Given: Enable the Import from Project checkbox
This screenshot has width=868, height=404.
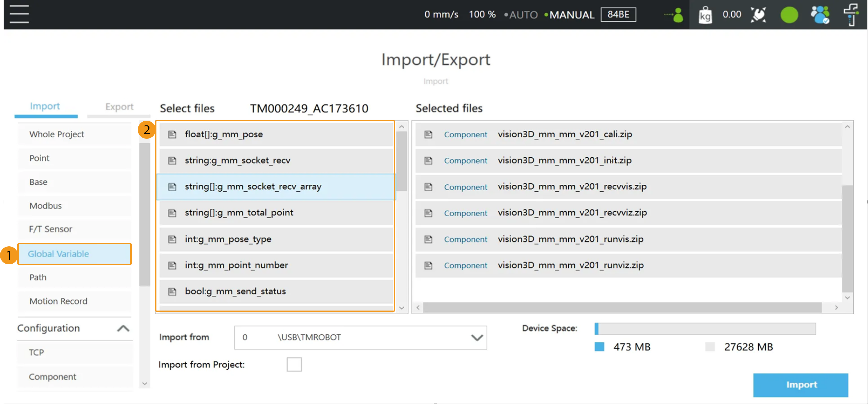Looking at the screenshot, I should pyautogui.click(x=294, y=364).
